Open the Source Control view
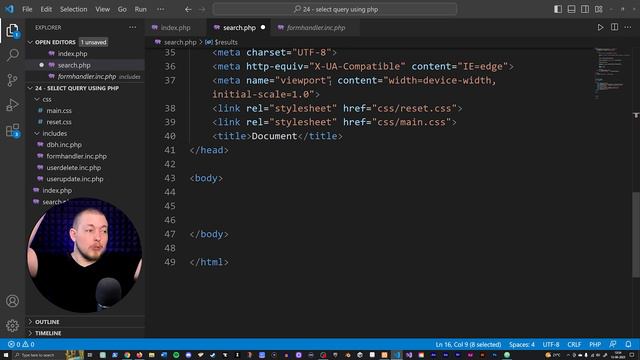640x360 pixels. [12, 80]
